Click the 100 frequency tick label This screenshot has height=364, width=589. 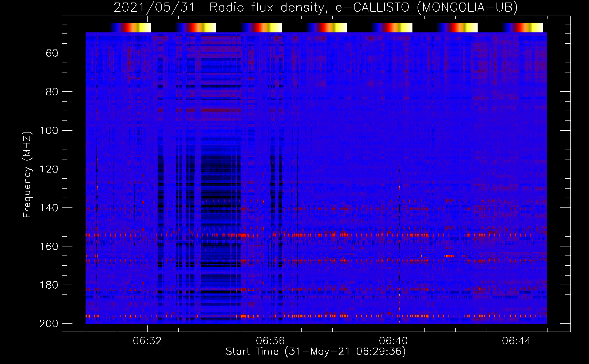pyautogui.click(x=49, y=131)
